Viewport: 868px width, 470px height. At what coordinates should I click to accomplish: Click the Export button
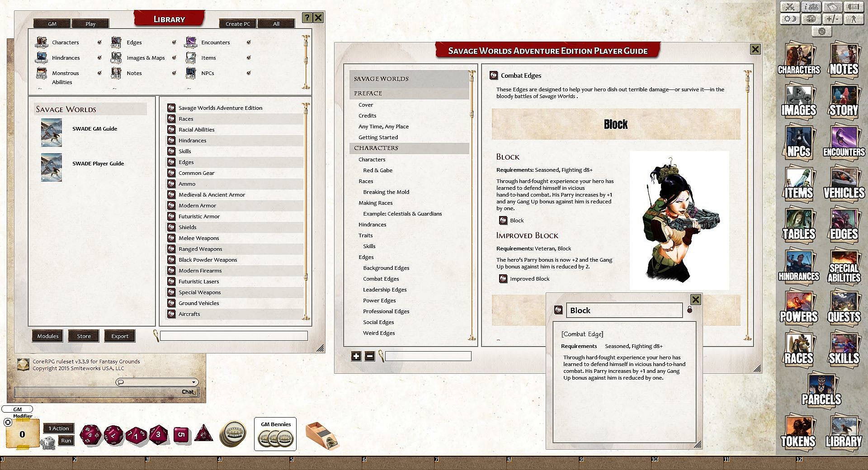[120, 336]
